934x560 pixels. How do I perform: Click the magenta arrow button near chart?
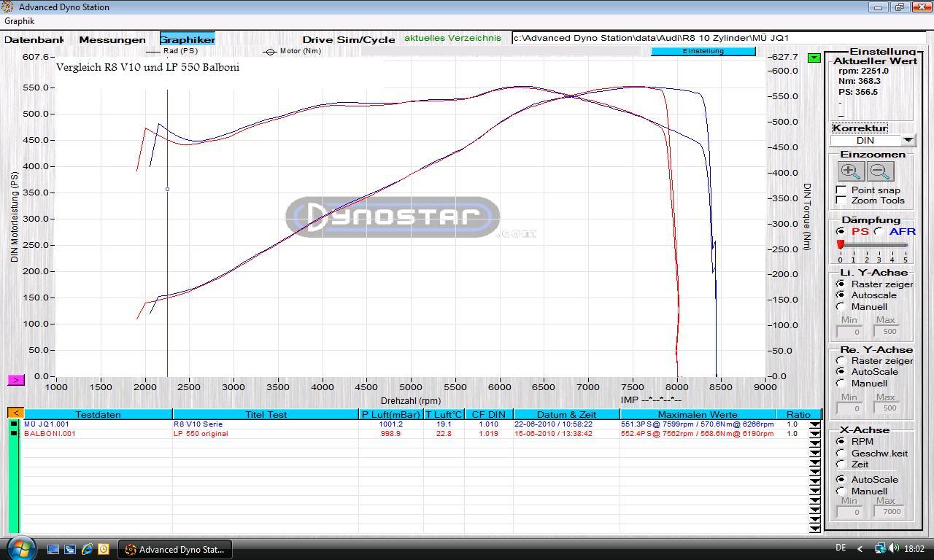16,380
